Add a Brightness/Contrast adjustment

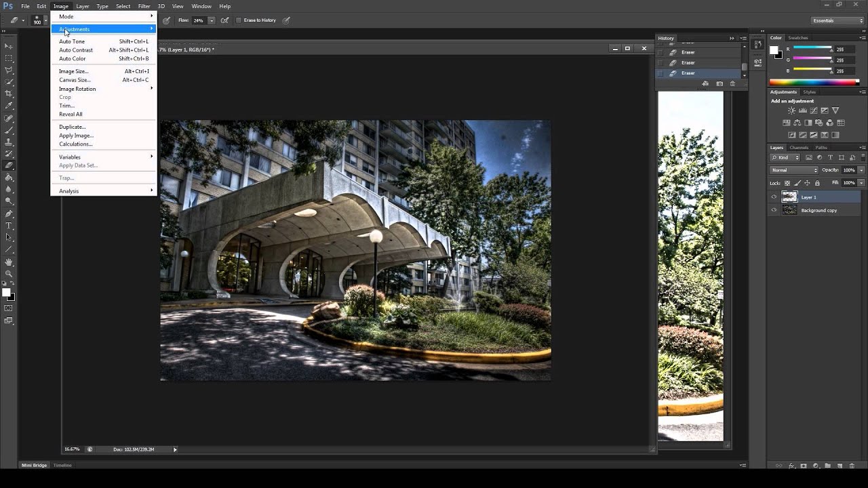791,110
